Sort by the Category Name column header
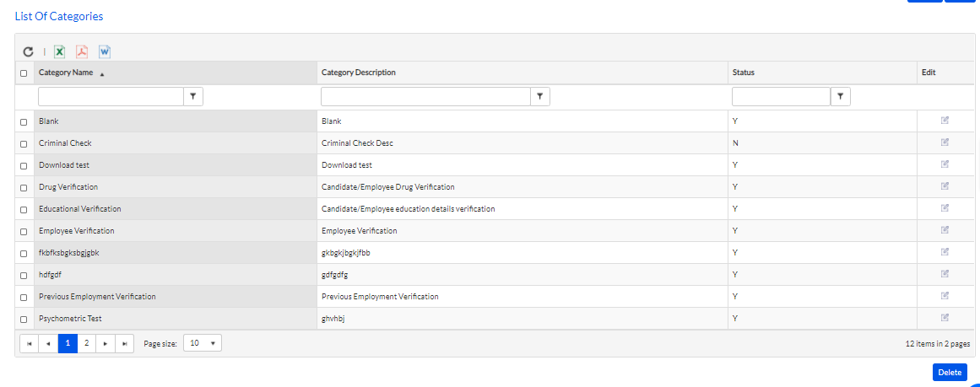 [x=66, y=73]
